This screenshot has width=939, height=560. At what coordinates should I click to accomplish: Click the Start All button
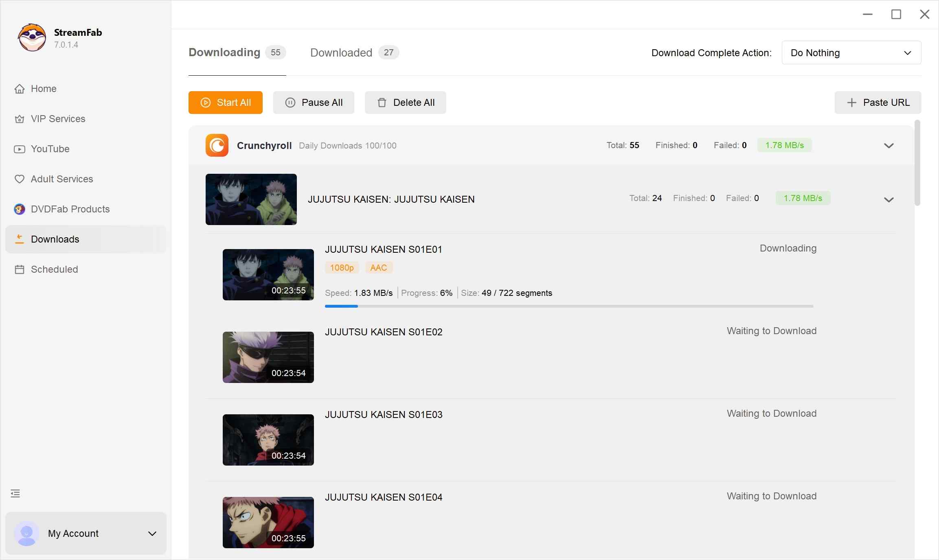point(225,102)
